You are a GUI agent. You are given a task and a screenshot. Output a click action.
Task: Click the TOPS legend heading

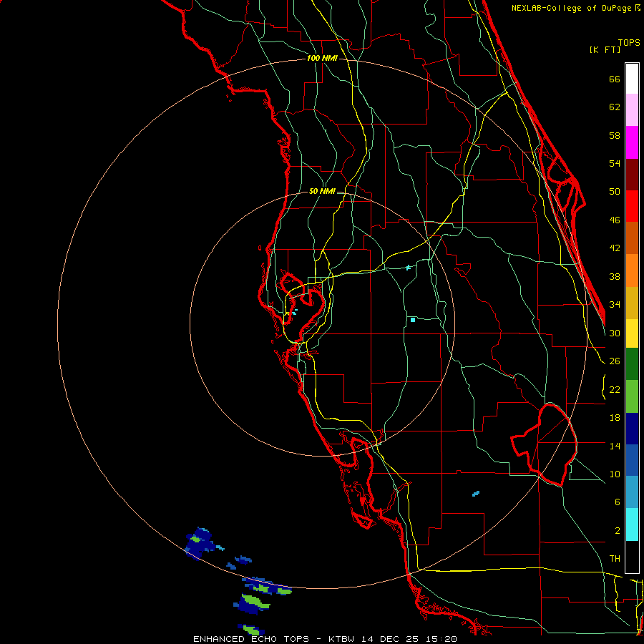[629, 42]
